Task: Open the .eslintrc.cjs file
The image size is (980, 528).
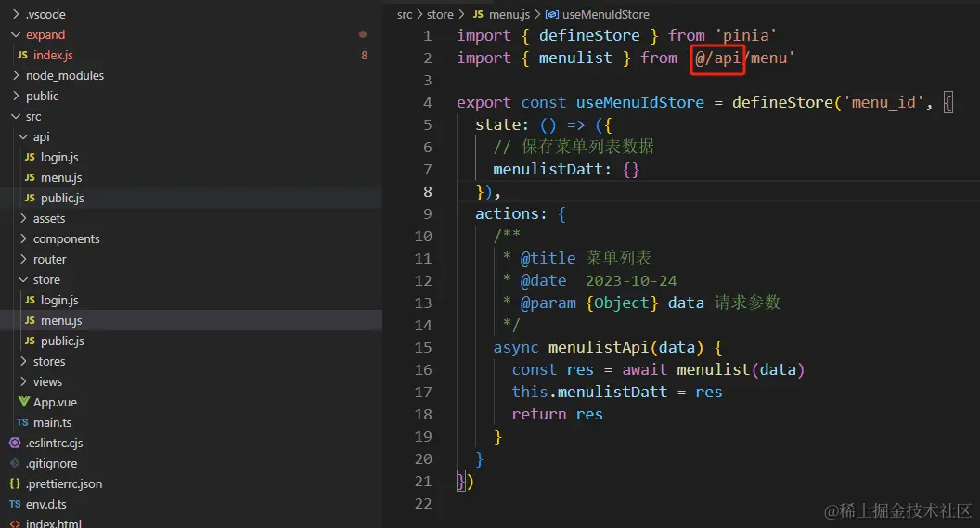Action: point(55,443)
